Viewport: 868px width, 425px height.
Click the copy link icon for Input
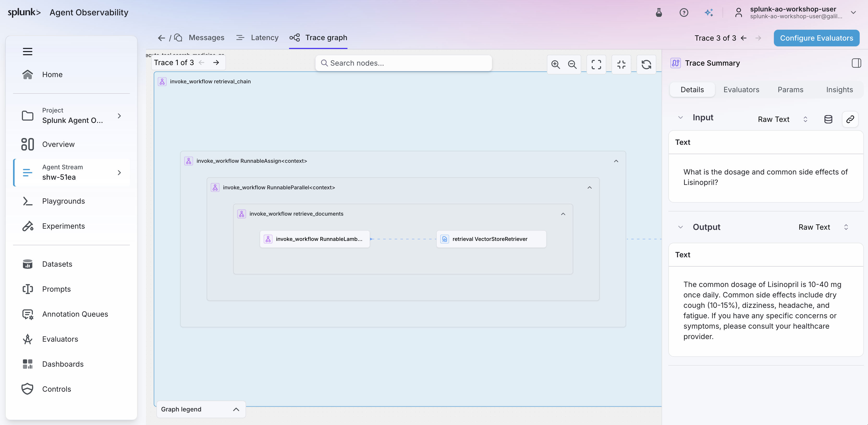(850, 119)
